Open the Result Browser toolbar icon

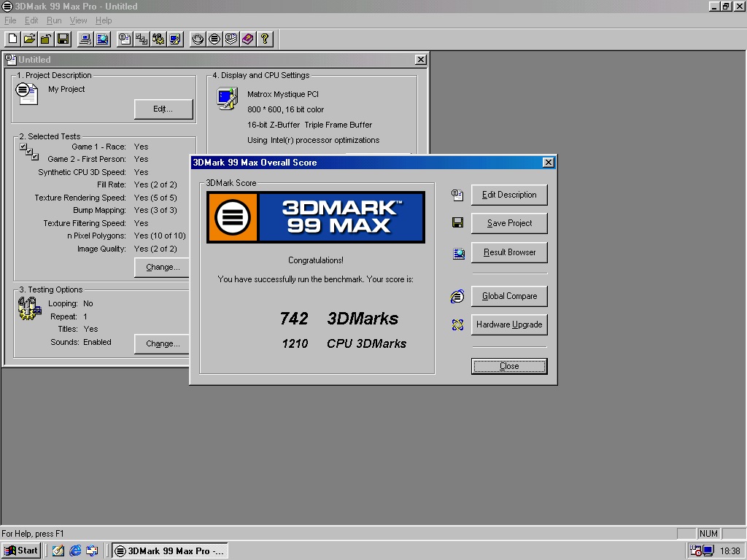click(x=104, y=39)
